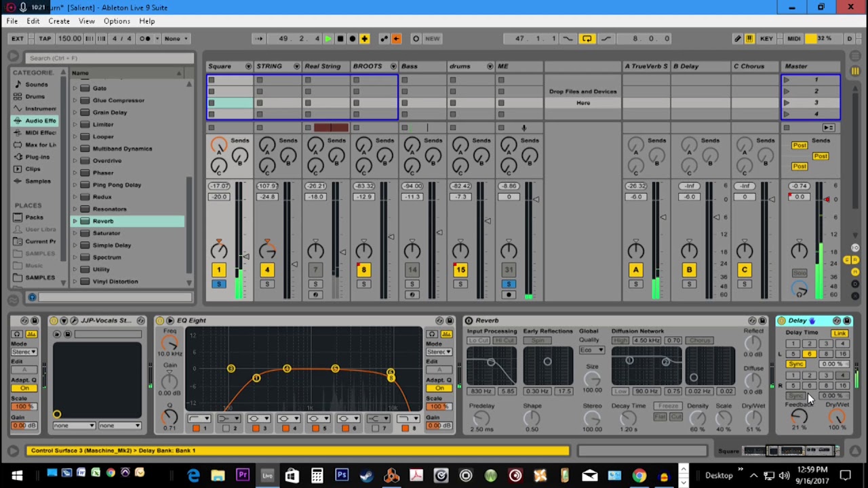The image size is (868, 488).
Task: Click the KEY map mode button
Action: coord(766,39)
